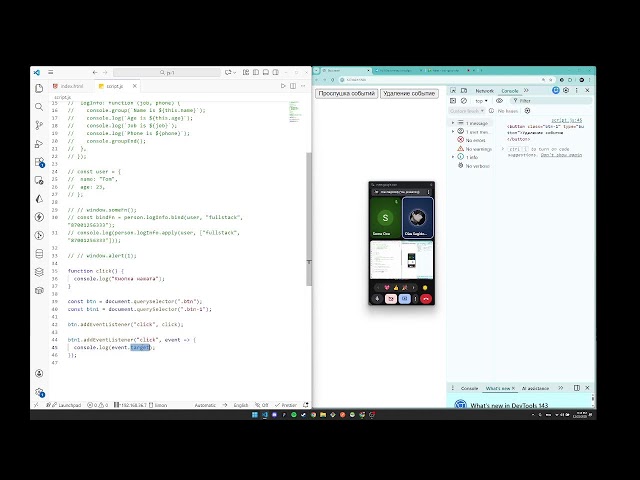The image size is (640, 480).
Task: Click the 'Прослушка событий' button
Action: (x=346, y=93)
